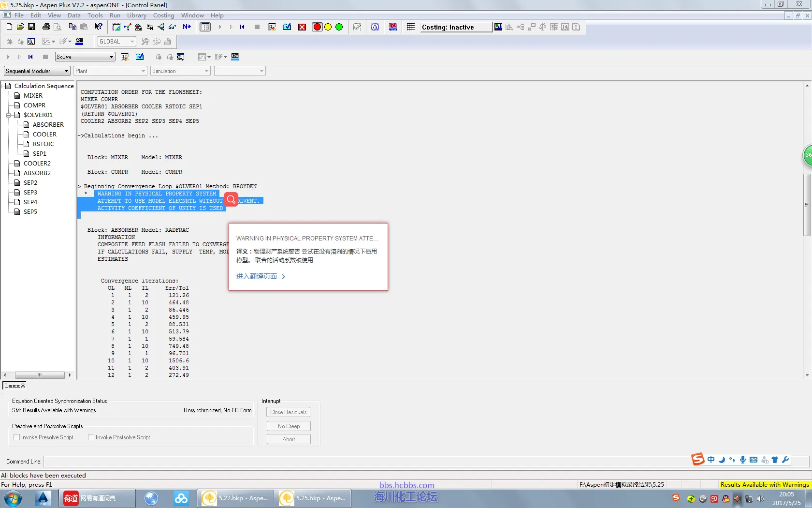Screen dimensions: 812x508
Task: Click the Control Panel reinitialize icon
Action: (x=30, y=57)
